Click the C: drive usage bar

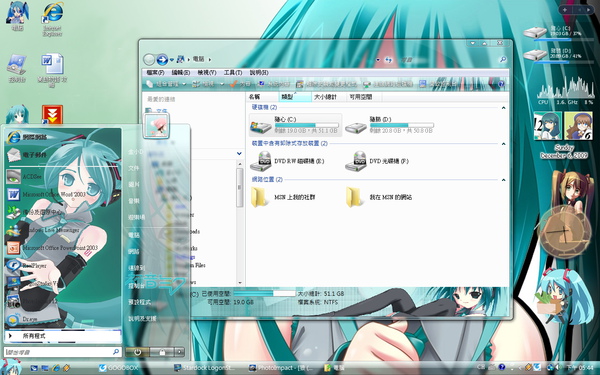pyautogui.click(x=307, y=125)
